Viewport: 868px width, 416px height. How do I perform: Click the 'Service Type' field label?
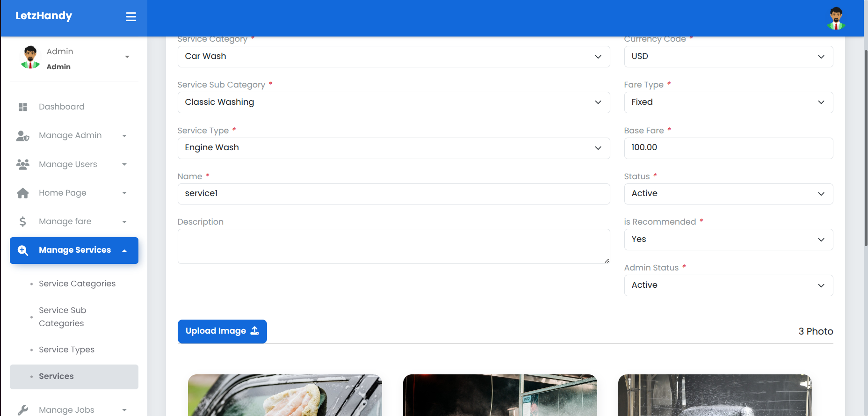click(203, 131)
